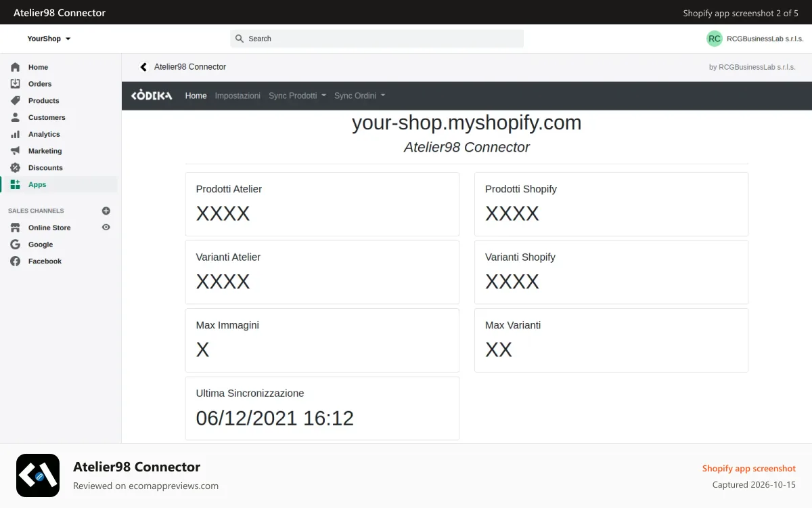Viewport: 812px width, 508px height.
Task: Click the your-shop.myshopify.com heading
Action: coord(466,123)
